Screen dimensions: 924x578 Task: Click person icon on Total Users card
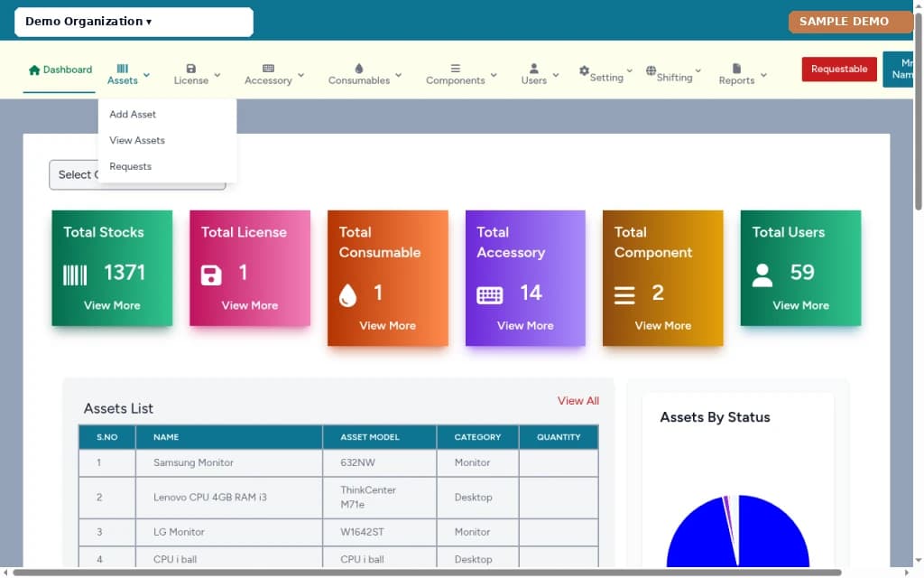(x=762, y=275)
